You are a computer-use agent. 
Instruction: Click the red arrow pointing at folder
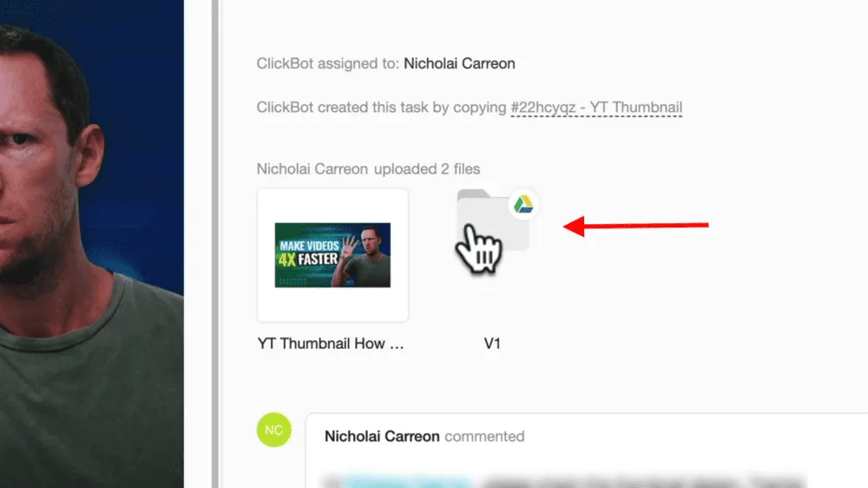pos(635,225)
